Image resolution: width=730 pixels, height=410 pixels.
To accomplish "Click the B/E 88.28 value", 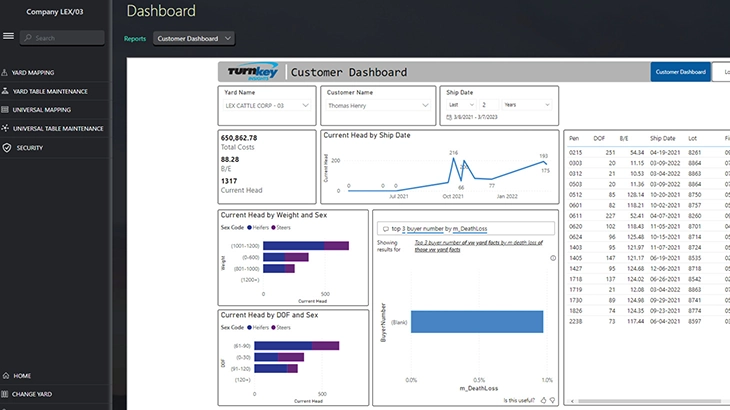I will click(x=230, y=159).
